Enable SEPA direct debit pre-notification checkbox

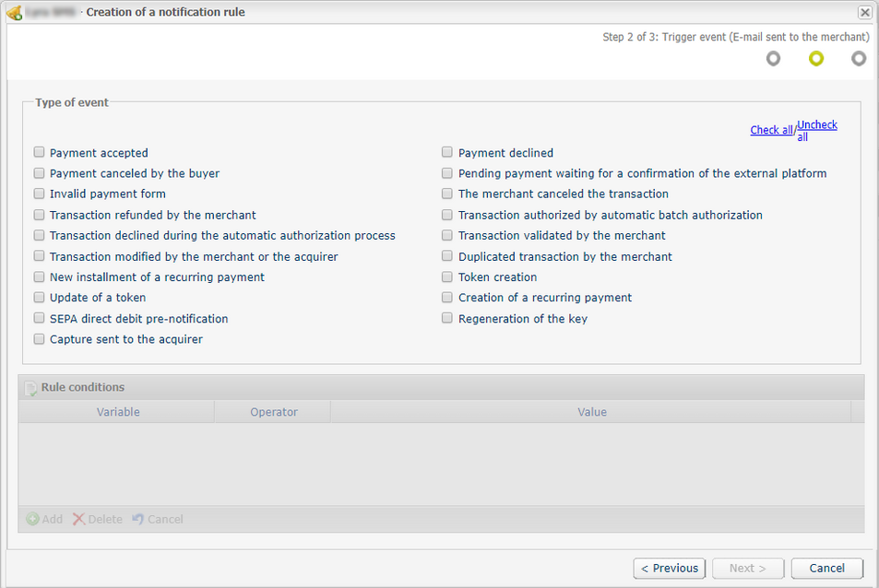click(39, 318)
